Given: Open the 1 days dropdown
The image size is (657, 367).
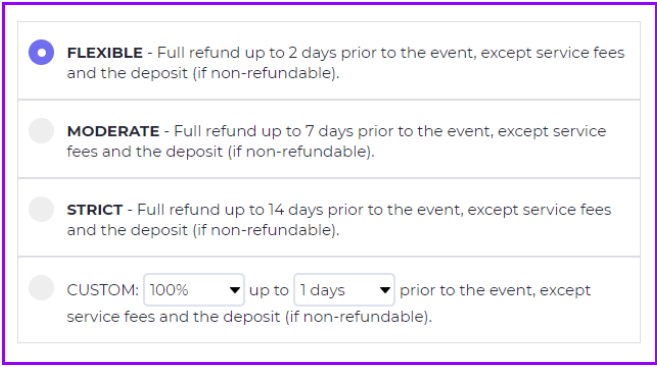Looking at the screenshot, I should tap(344, 290).
